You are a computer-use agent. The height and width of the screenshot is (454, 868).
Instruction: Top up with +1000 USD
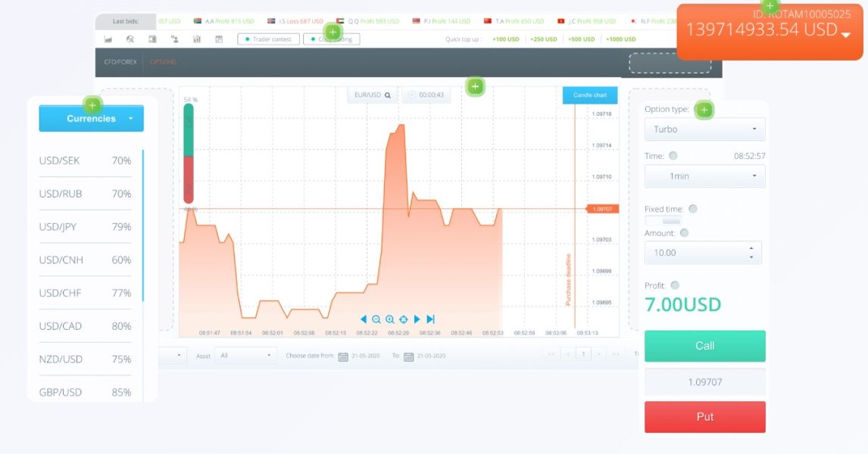point(620,39)
